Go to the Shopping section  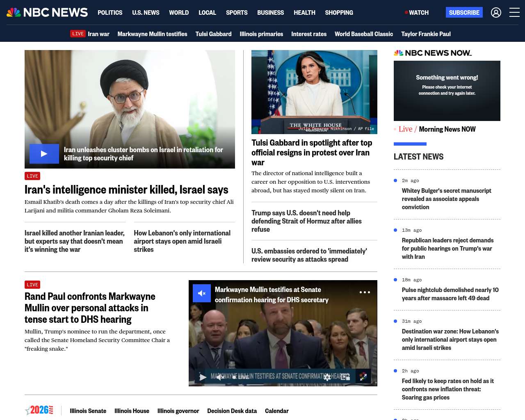339,13
